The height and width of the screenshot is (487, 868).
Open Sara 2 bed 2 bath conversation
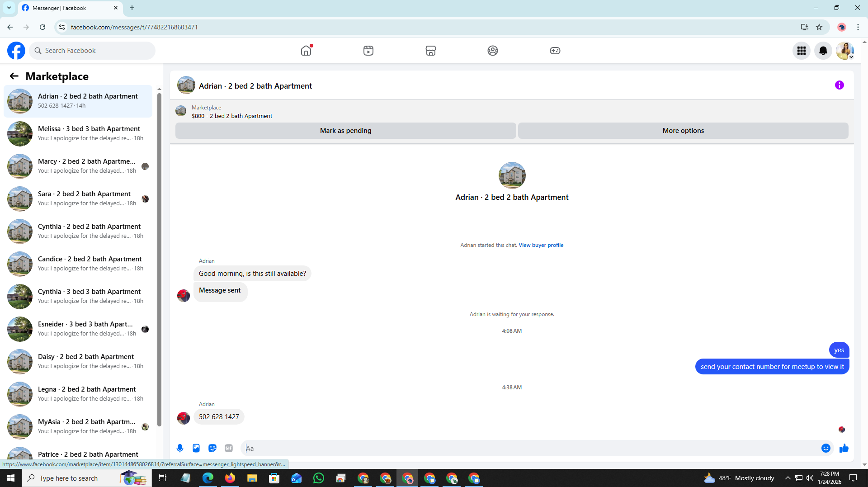[78, 199]
